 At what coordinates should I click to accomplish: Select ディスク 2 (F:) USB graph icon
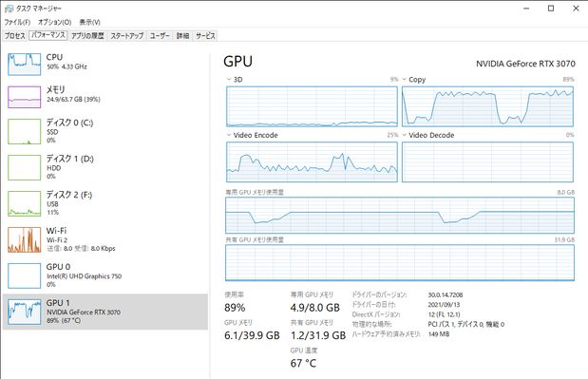pyautogui.click(x=25, y=203)
